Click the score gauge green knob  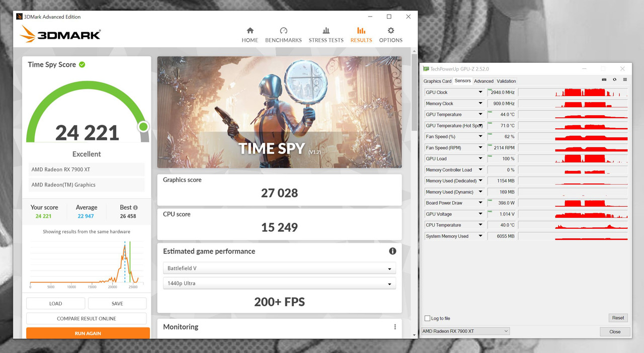pos(143,126)
